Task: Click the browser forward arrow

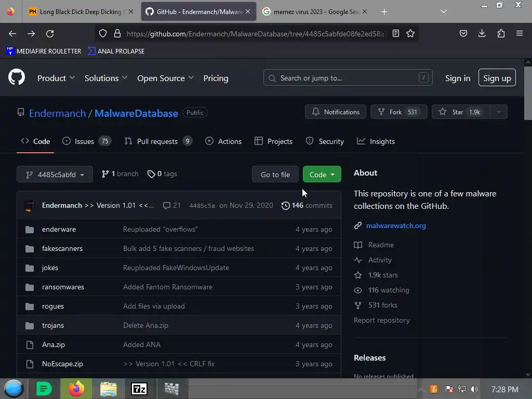Action: pos(31,34)
